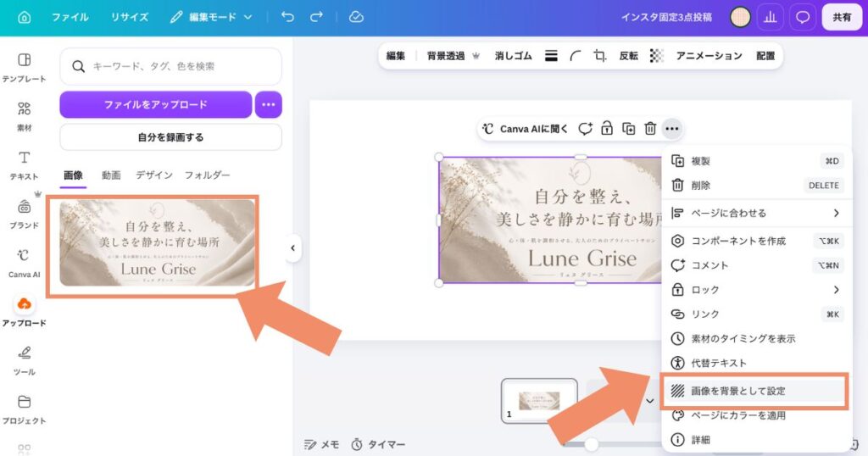Open the ブランド sidebar panel
868x456 pixels.
[x=24, y=214]
